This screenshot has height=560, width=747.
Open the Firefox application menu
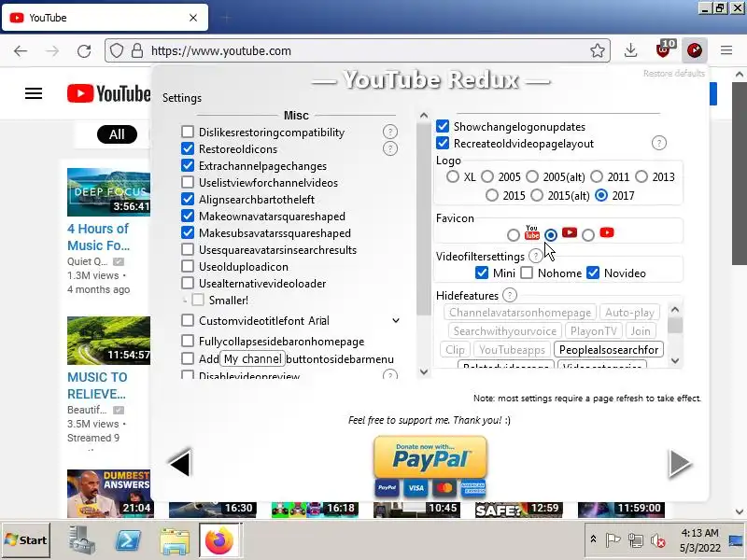coord(726,50)
